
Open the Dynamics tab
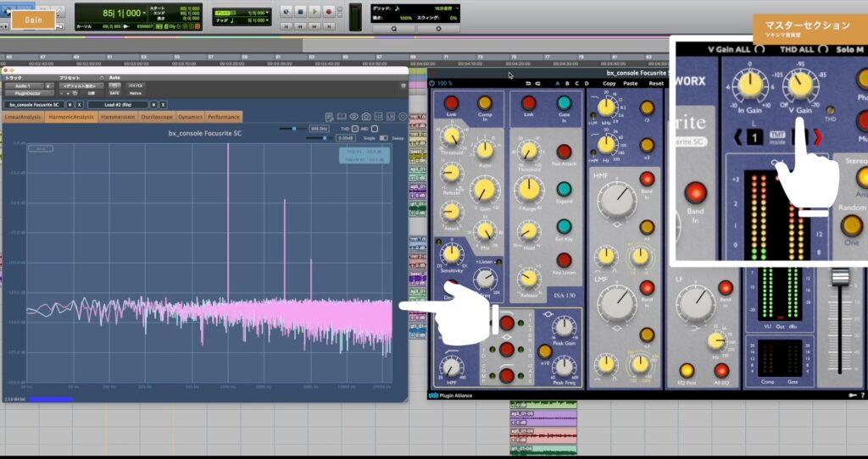coord(191,117)
